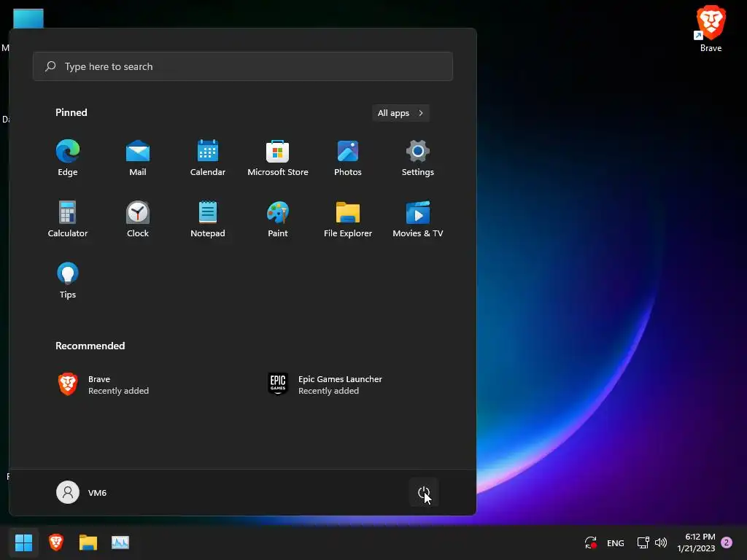Click the Pinned section heading
This screenshot has width=747, height=560.
pyautogui.click(x=71, y=112)
